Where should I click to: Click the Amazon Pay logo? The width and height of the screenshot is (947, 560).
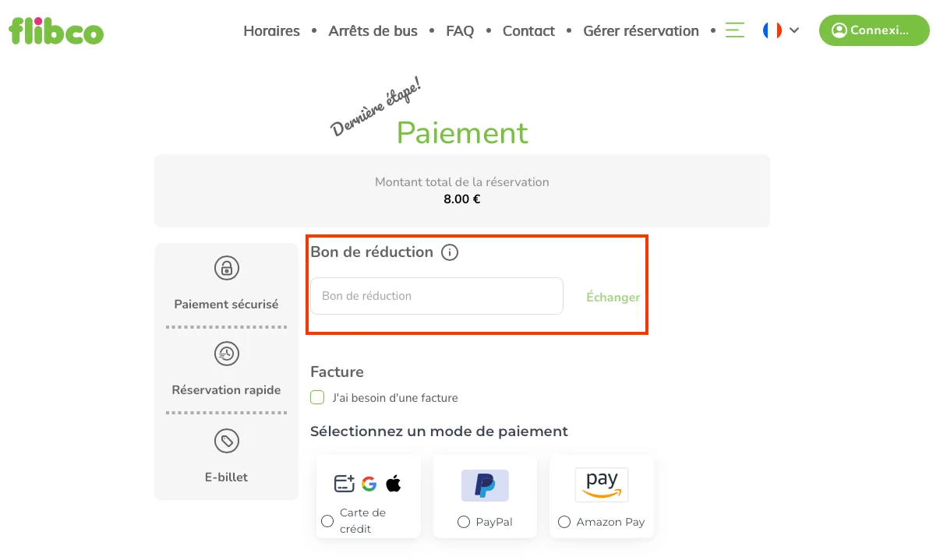tap(601, 484)
